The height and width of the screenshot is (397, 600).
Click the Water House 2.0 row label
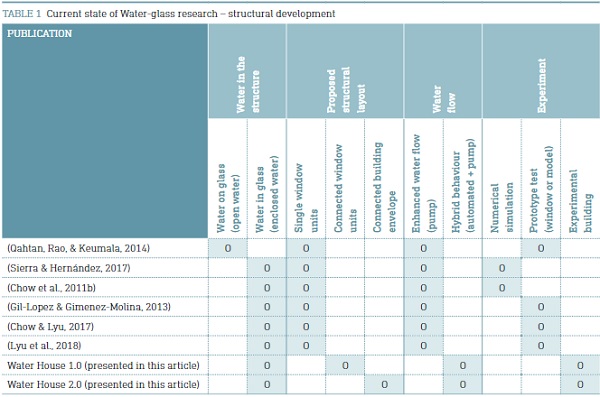[x=103, y=385]
